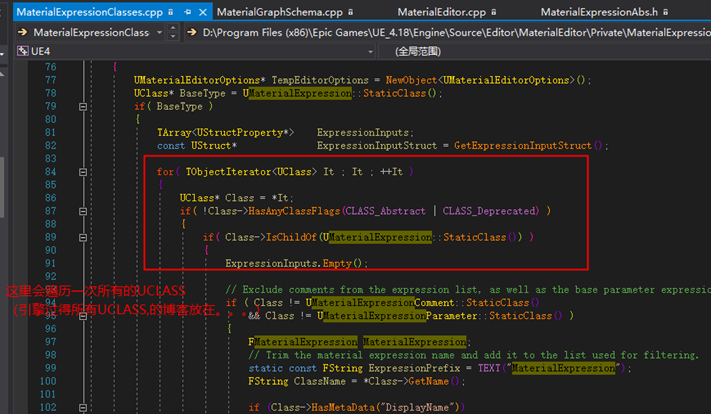Close the MaterialExpressionClasses.cpp tab
This screenshot has width=711, height=414.
[x=203, y=12]
